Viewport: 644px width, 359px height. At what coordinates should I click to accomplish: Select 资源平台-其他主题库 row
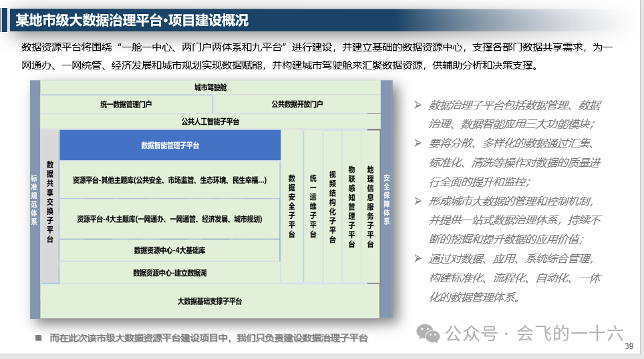(170, 180)
